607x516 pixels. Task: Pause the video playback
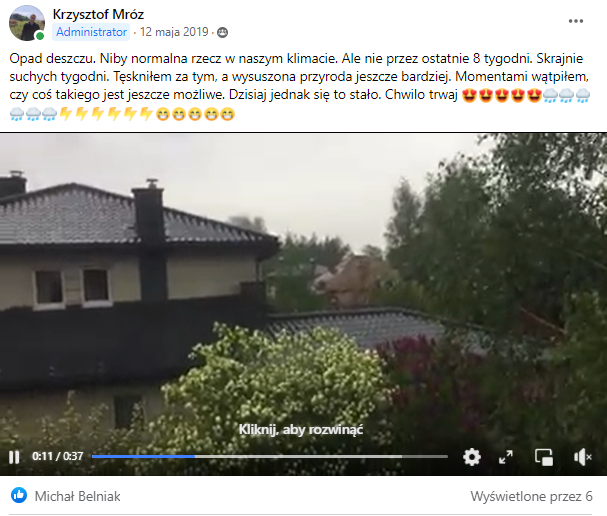[14, 457]
